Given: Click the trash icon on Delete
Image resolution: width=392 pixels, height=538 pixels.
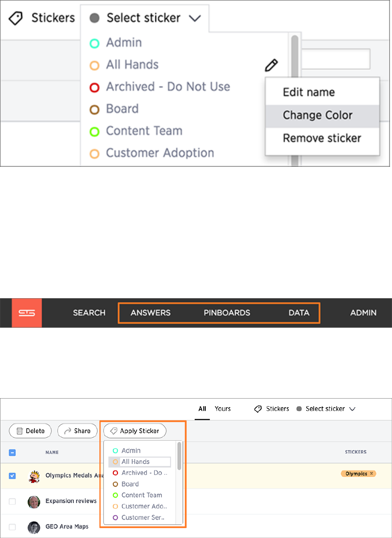Looking at the screenshot, I should (x=19, y=431).
